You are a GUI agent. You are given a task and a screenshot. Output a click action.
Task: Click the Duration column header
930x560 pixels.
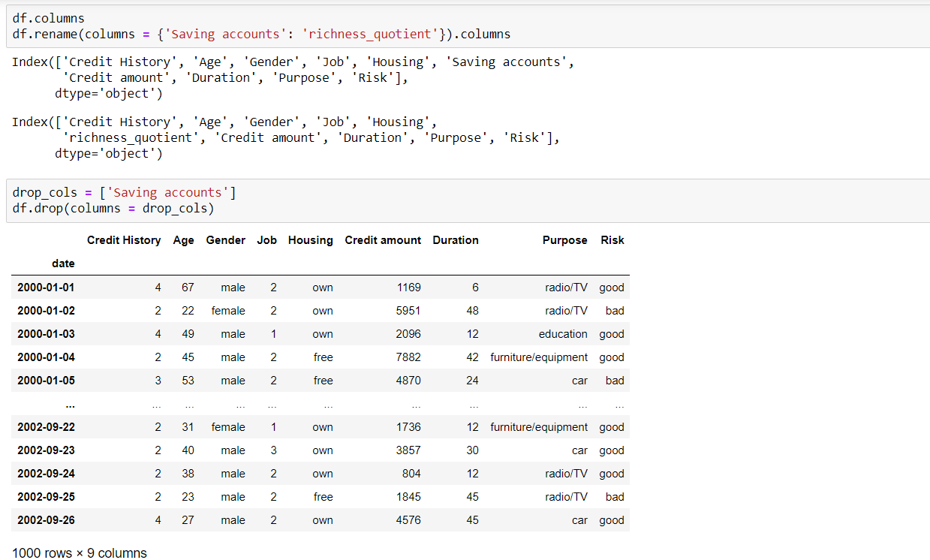coord(455,240)
